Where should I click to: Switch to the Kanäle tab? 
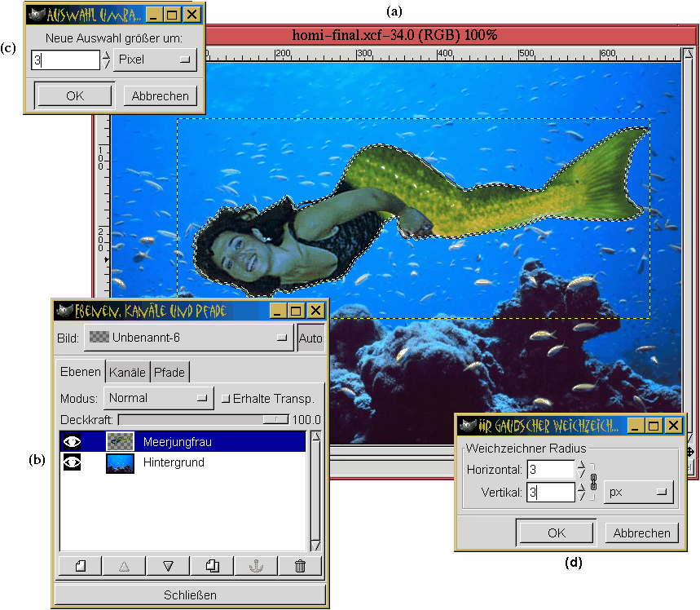[127, 372]
